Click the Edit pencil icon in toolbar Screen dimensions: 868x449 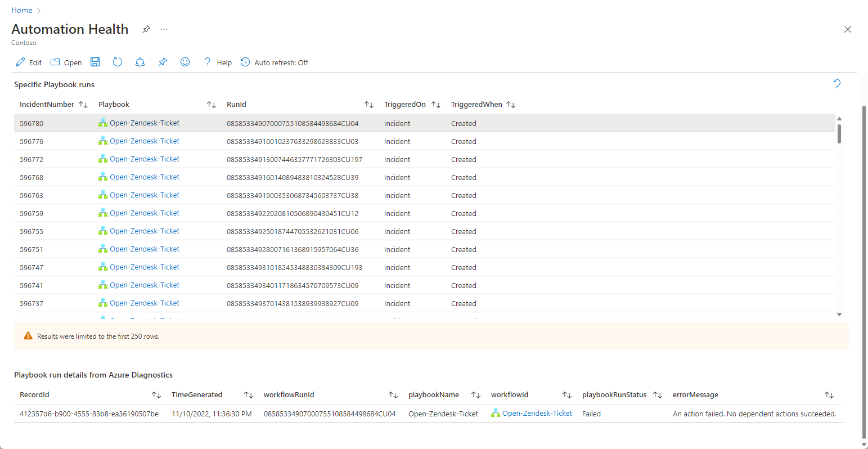[21, 62]
